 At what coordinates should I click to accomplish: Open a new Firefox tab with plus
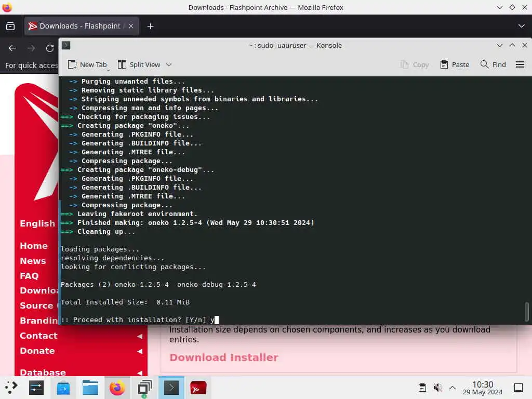coord(150,26)
